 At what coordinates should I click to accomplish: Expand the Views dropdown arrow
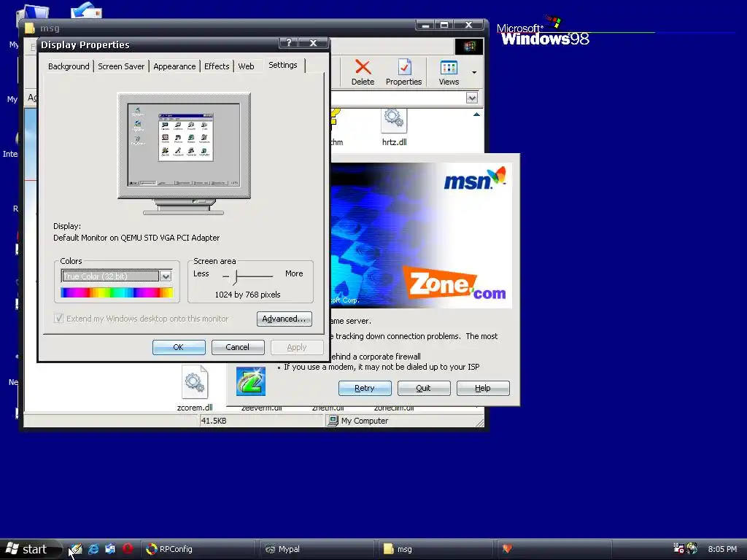click(474, 72)
